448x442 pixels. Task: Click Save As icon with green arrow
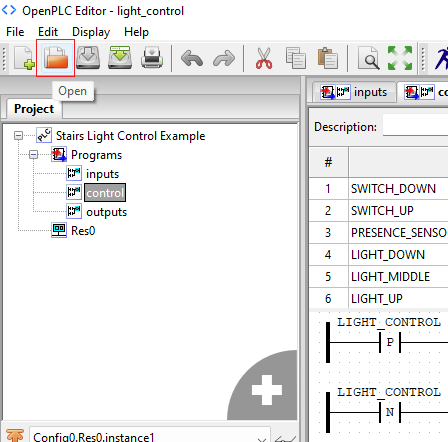pyautogui.click(x=120, y=58)
